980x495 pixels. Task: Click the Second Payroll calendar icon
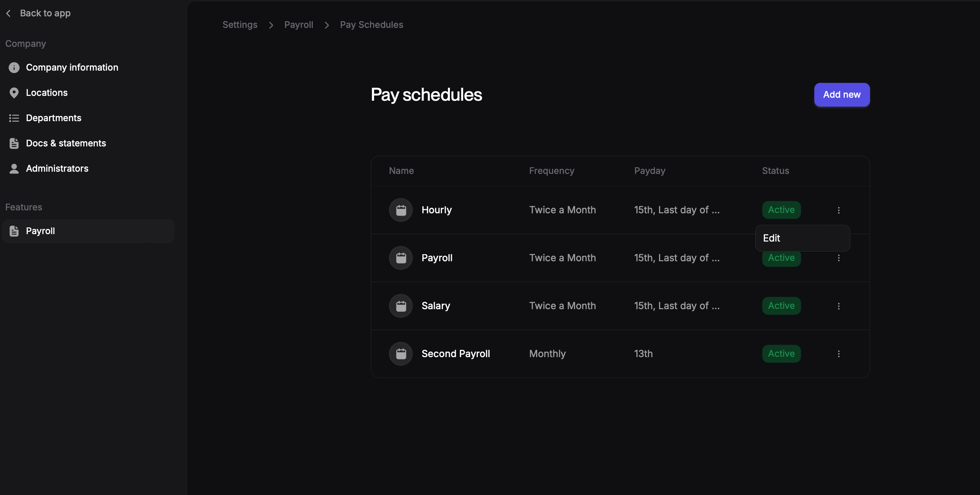(x=400, y=354)
